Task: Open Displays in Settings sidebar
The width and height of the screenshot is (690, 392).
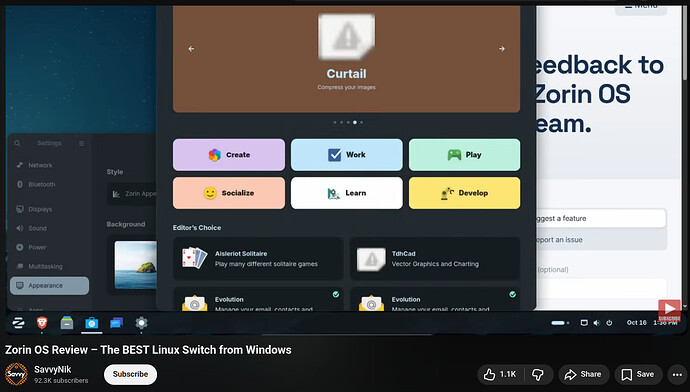Action: click(49, 209)
